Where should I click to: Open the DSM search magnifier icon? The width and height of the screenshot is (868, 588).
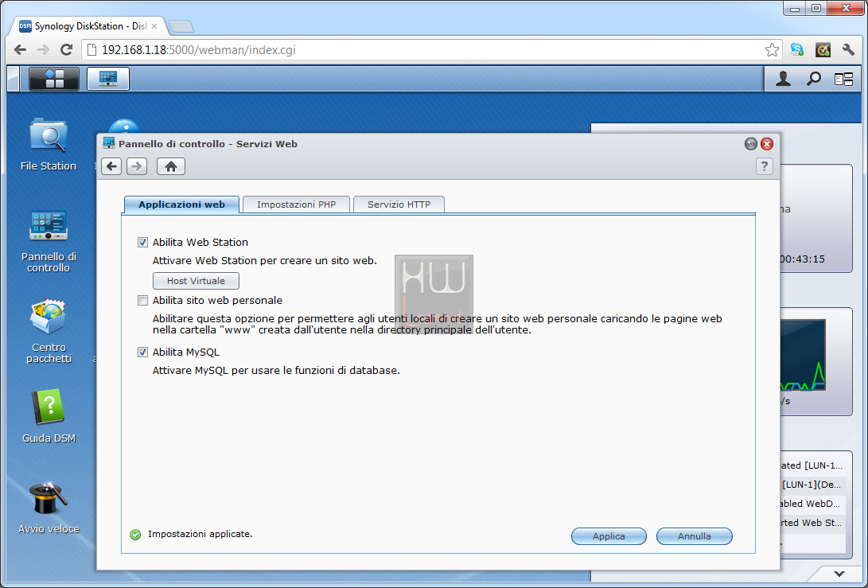click(813, 79)
